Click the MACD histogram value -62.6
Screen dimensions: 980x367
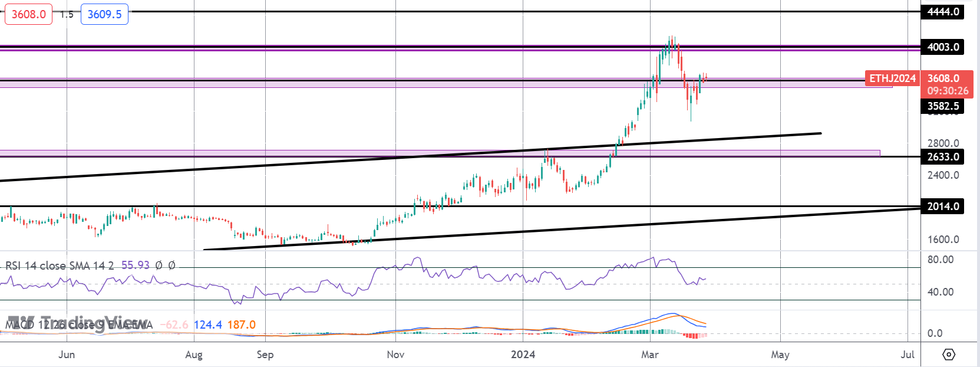pos(174,325)
